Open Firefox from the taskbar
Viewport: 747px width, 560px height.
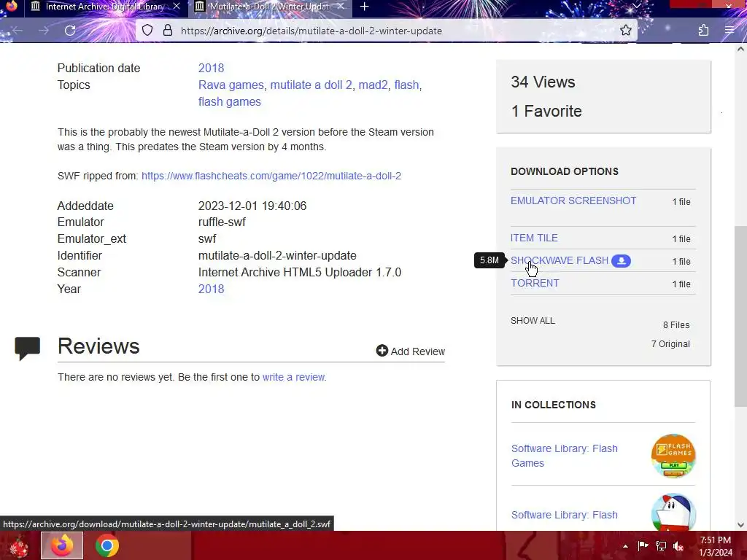click(x=62, y=545)
